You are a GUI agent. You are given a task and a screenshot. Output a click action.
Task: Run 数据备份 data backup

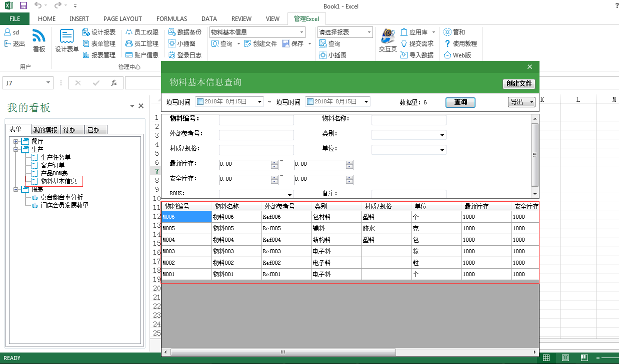(x=185, y=32)
